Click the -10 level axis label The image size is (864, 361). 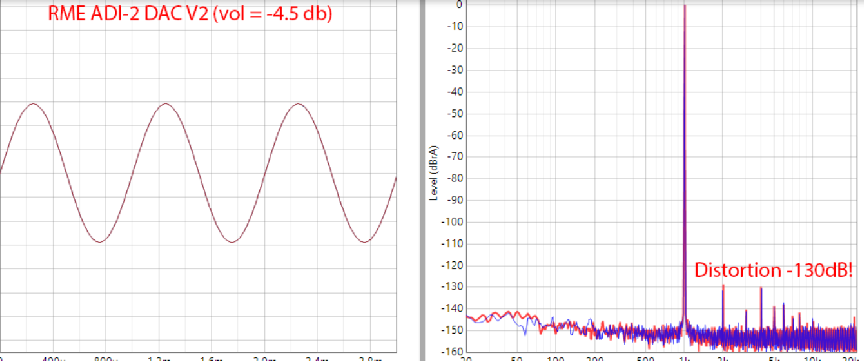coord(455,26)
